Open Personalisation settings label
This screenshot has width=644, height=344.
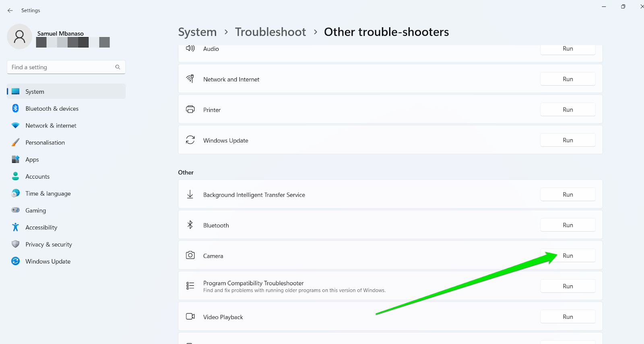pyautogui.click(x=45, y=142)
